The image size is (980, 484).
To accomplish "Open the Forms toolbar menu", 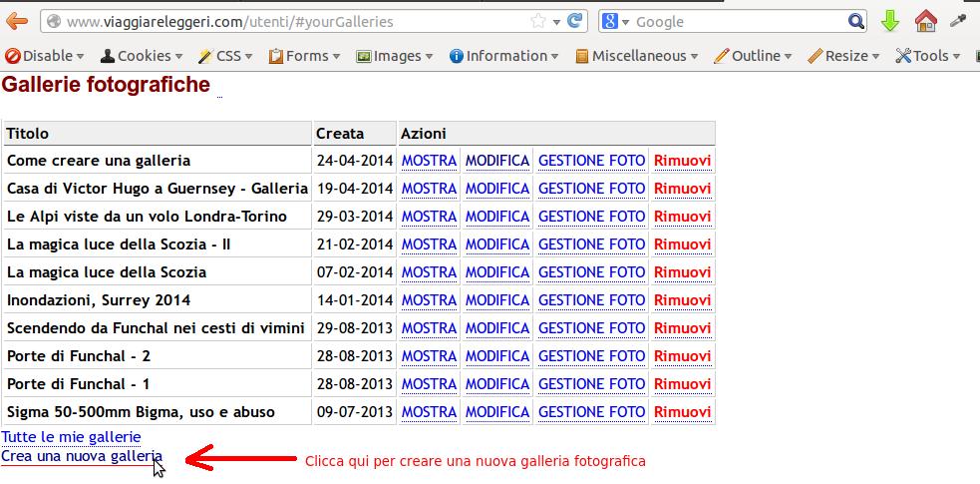I will [305, 56].
